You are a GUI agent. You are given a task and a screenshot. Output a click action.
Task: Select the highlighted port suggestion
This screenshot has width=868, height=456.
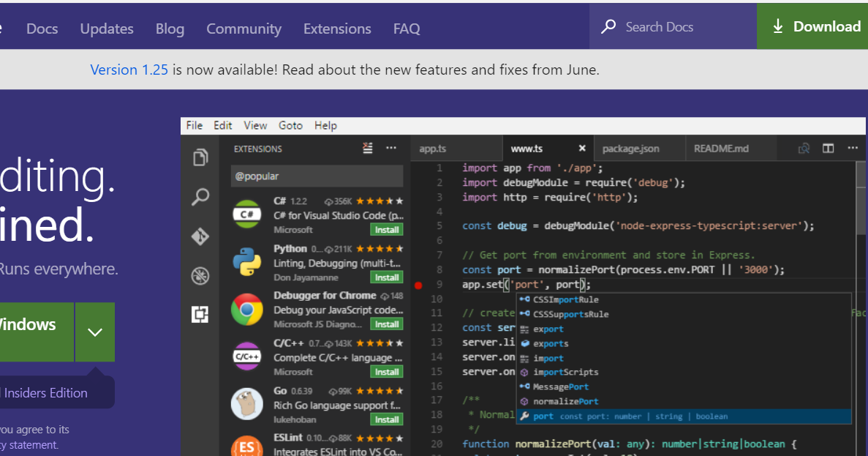[x=684, y=416]
